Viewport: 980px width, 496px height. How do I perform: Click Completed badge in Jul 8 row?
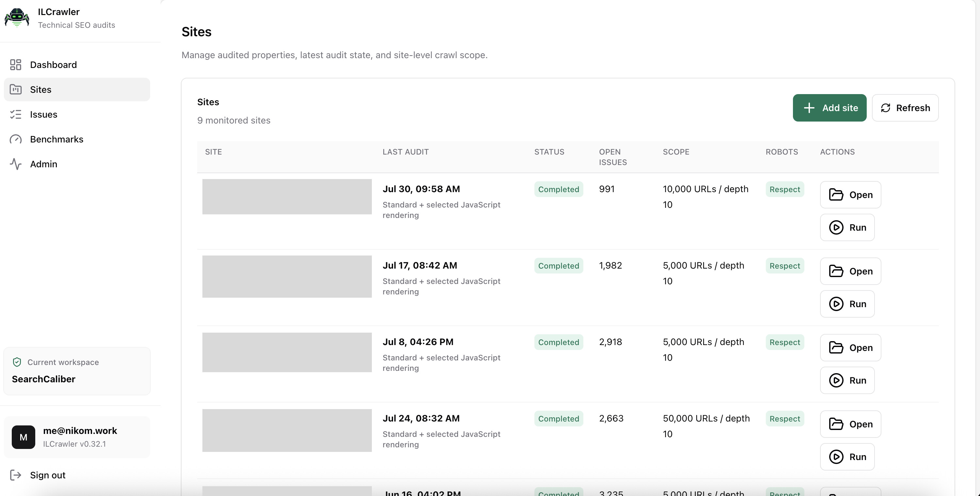pyautogui.click(x=559, y=342)
